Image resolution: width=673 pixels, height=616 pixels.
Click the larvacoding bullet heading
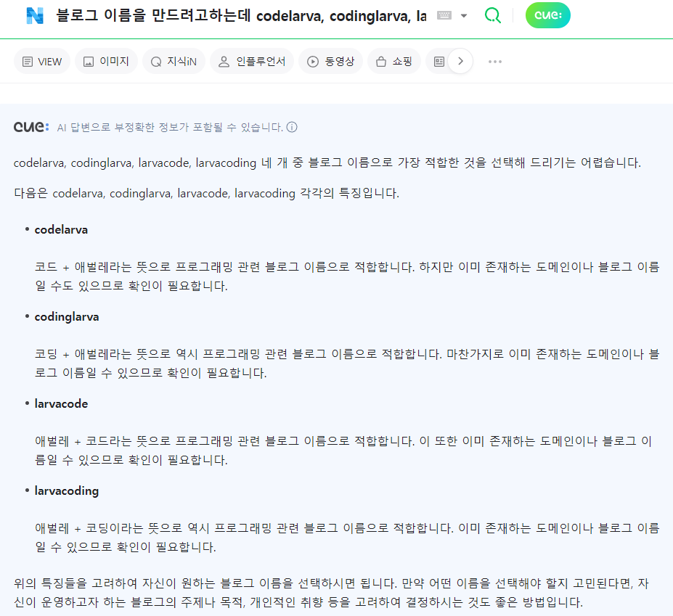(67, 491)
